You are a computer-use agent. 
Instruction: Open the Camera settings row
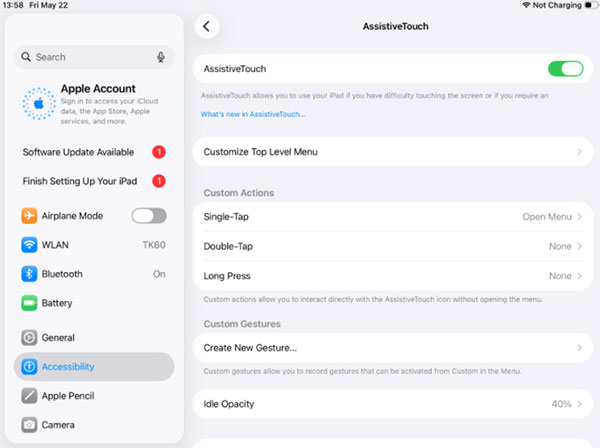pos(94,425)
